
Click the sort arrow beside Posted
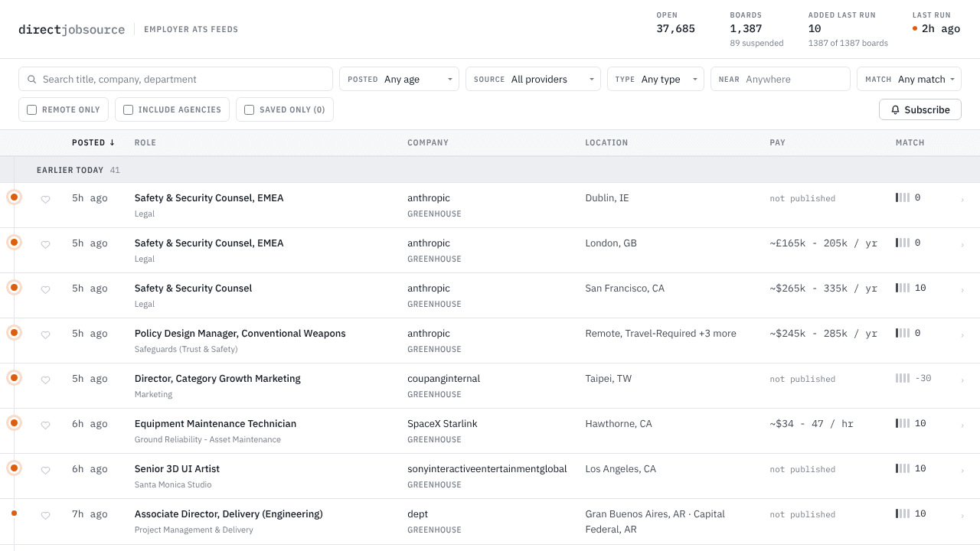[x=112, y=142]
